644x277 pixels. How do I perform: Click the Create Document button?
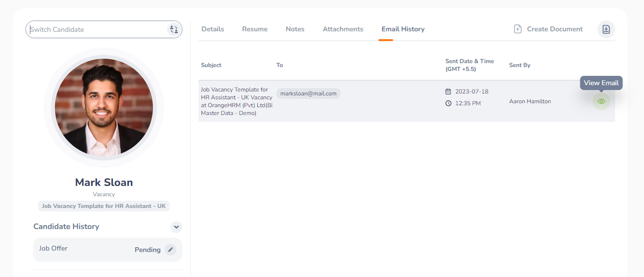[554, 29]
